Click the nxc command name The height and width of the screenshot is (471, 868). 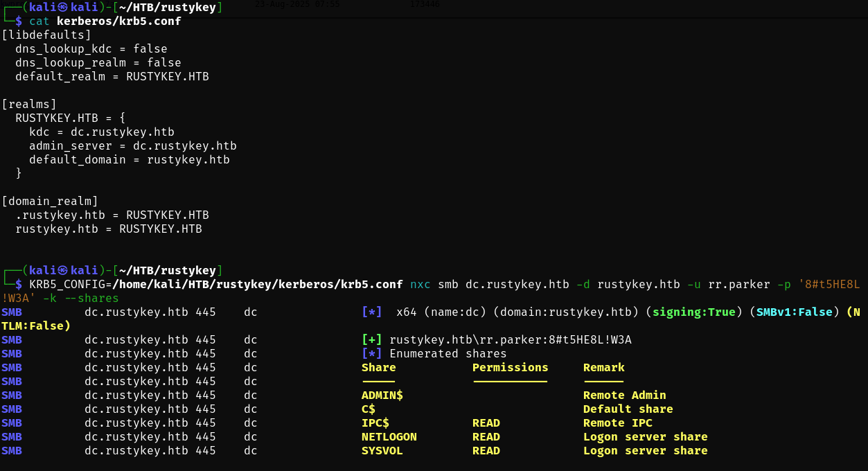coord(420,285)
